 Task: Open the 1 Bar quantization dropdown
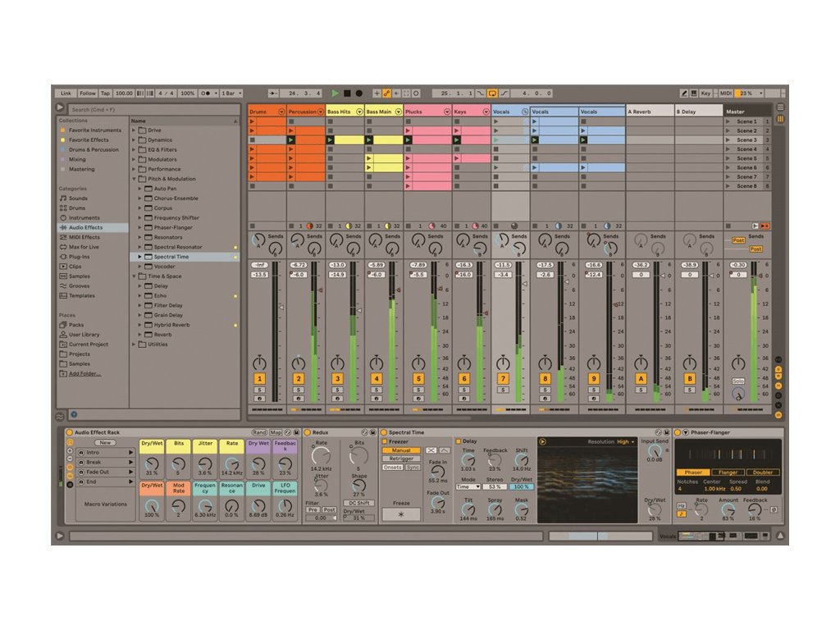click(231, 94)
